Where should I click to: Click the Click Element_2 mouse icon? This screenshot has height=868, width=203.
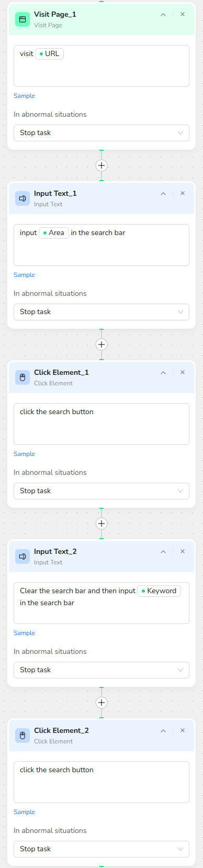(22, 736)
